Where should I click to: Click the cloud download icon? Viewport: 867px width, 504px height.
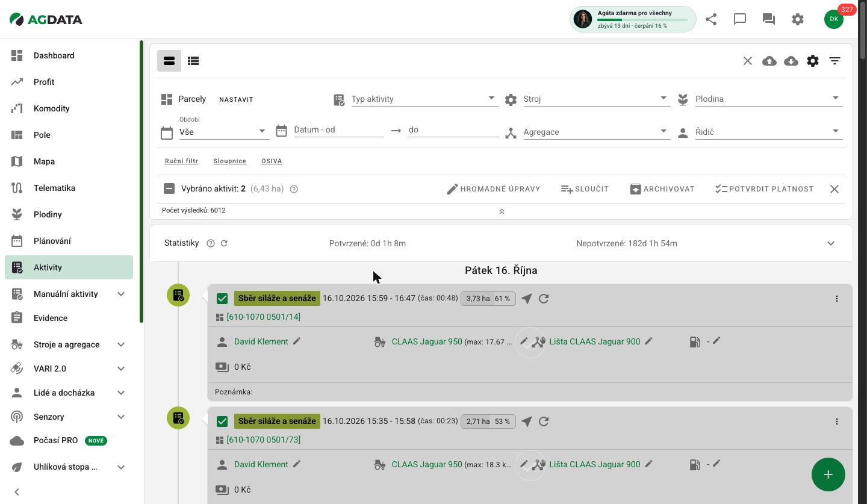coord(791,61)
